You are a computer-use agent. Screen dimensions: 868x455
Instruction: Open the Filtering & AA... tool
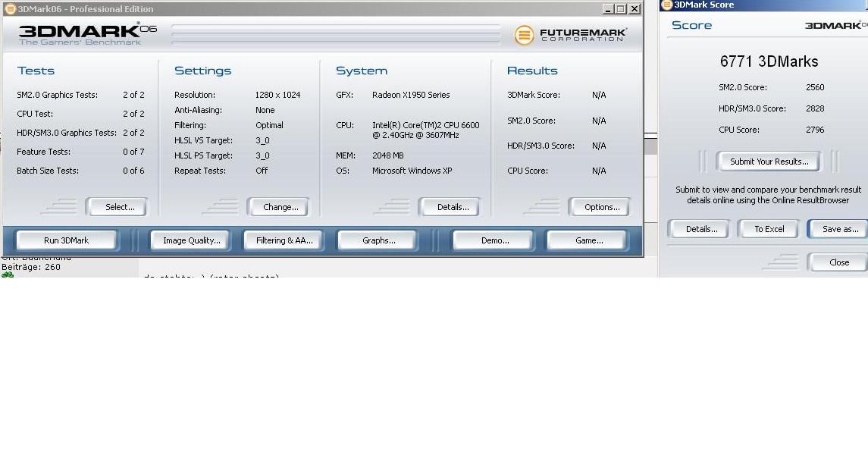[284, 240]
